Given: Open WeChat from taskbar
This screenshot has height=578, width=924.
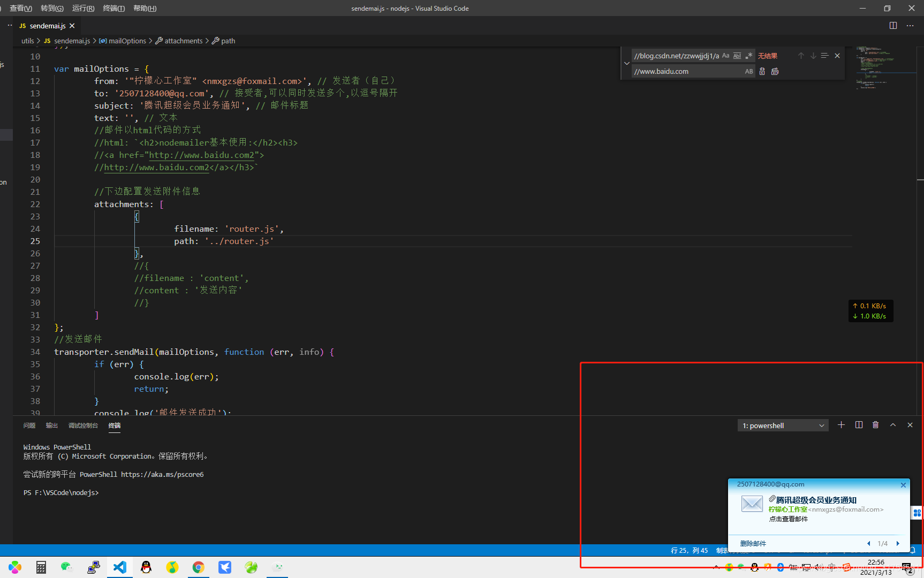Looking at the screenshot, I should point(67,567).
